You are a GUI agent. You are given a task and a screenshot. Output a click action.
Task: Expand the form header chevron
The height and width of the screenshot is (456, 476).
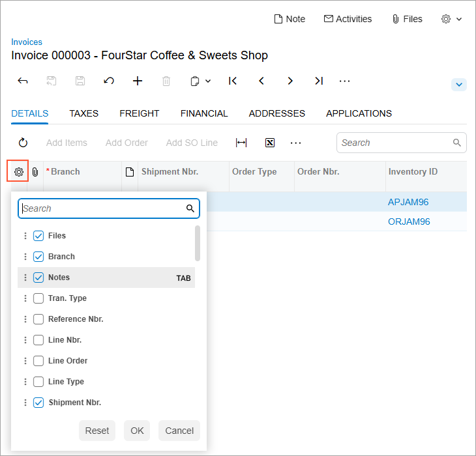click(x=459, y=85)
